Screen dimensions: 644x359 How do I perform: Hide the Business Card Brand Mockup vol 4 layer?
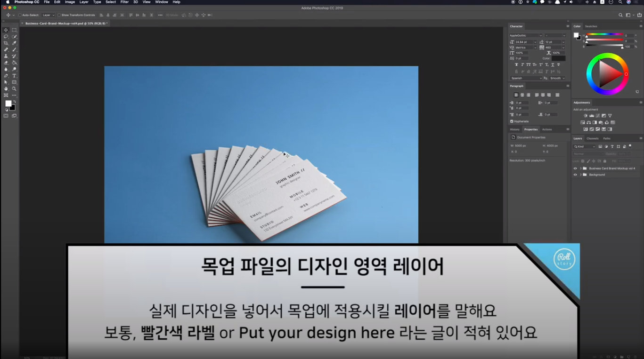tap(575, 168)
